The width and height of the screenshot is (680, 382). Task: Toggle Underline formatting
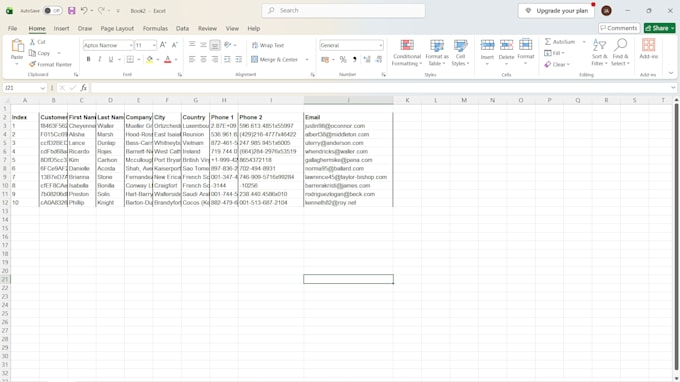(111, 59)
